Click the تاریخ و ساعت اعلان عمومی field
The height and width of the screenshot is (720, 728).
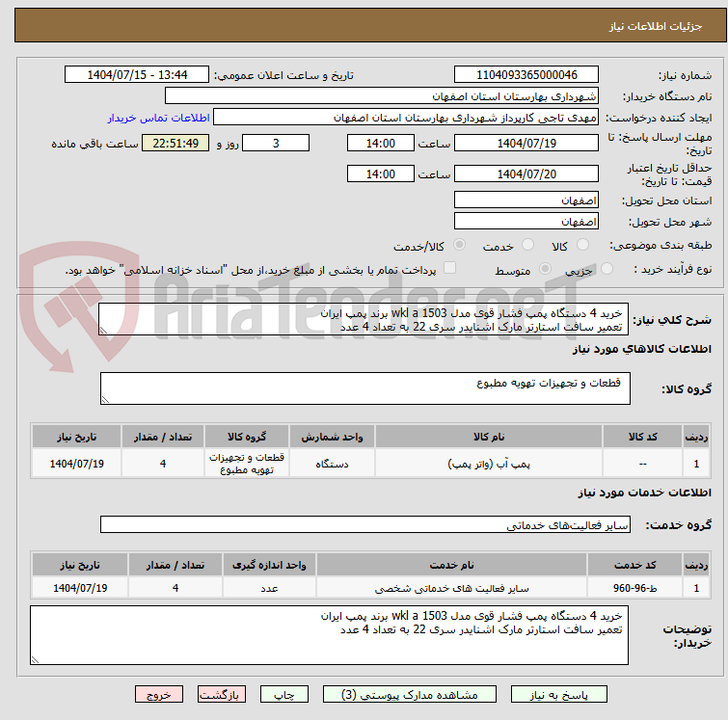(x=137, y=75)
